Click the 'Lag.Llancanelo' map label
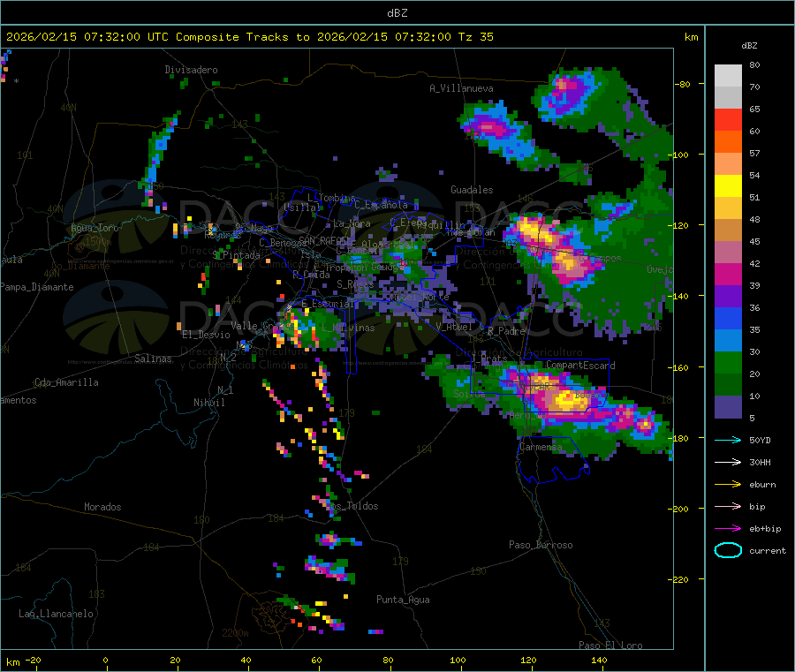 [x=56, y=614]
